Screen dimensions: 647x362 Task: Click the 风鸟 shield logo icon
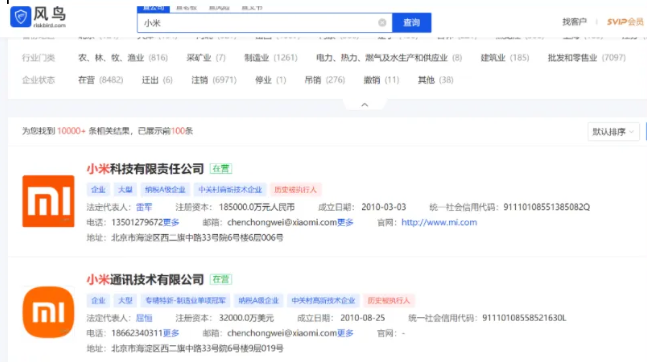[x=21, y=17]
